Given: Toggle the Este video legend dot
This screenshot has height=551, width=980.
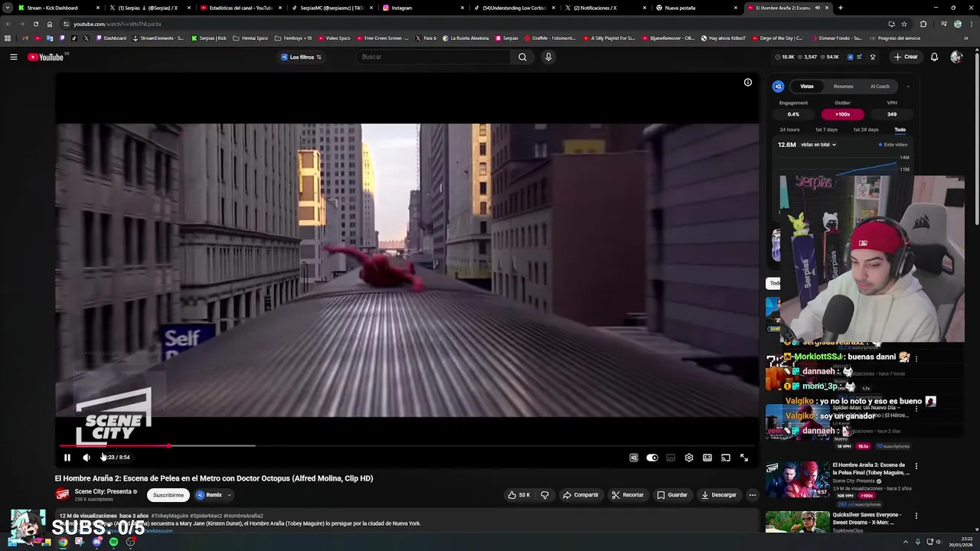Looking at the screenshot, I should tap(880, 145).
